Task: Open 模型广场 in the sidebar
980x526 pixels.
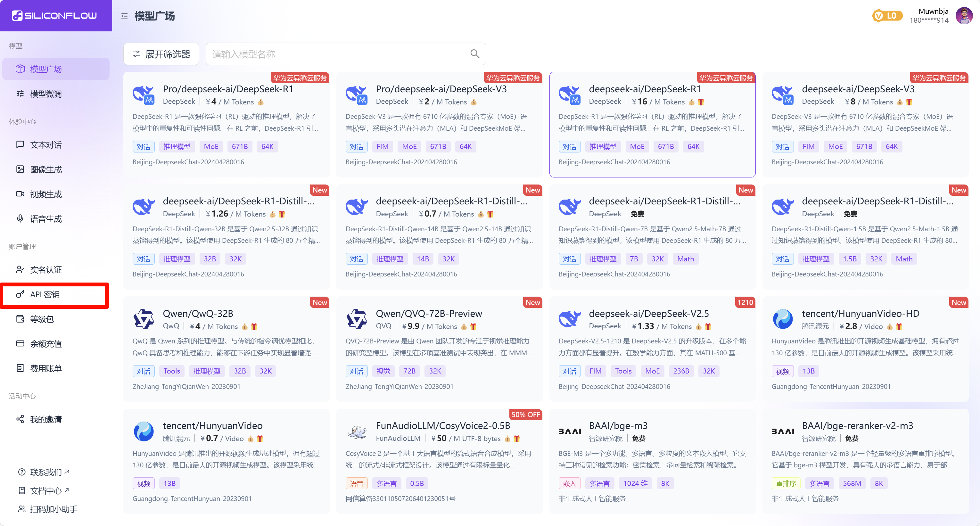Action: pos(56,69)
